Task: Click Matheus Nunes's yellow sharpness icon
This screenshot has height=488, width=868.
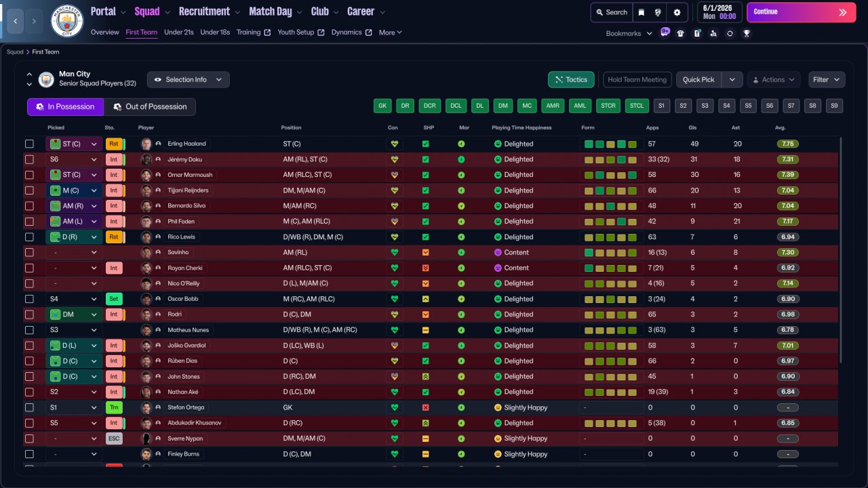Action: click(425, 330)
